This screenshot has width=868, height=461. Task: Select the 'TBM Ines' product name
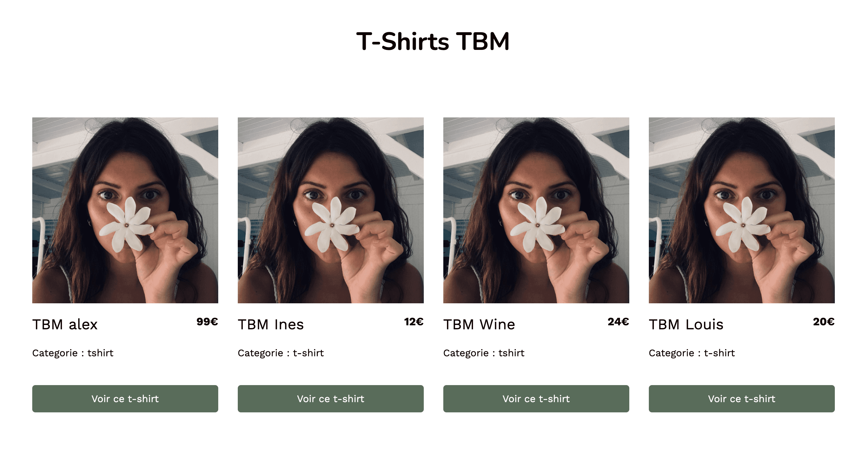point(271,324)
